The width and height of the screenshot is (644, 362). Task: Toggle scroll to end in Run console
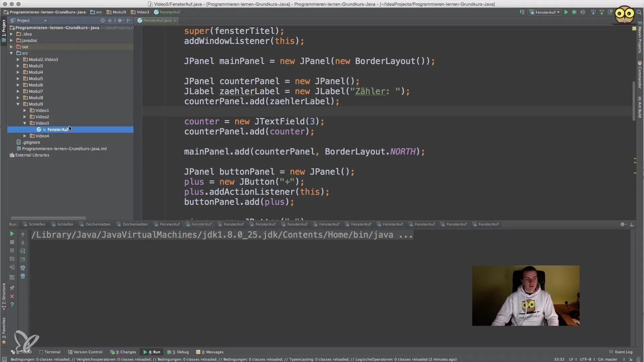click(x=23, y=259)
